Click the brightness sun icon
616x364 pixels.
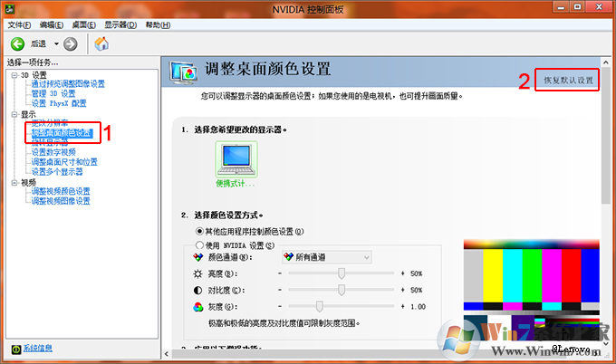(x=198, y=273)
